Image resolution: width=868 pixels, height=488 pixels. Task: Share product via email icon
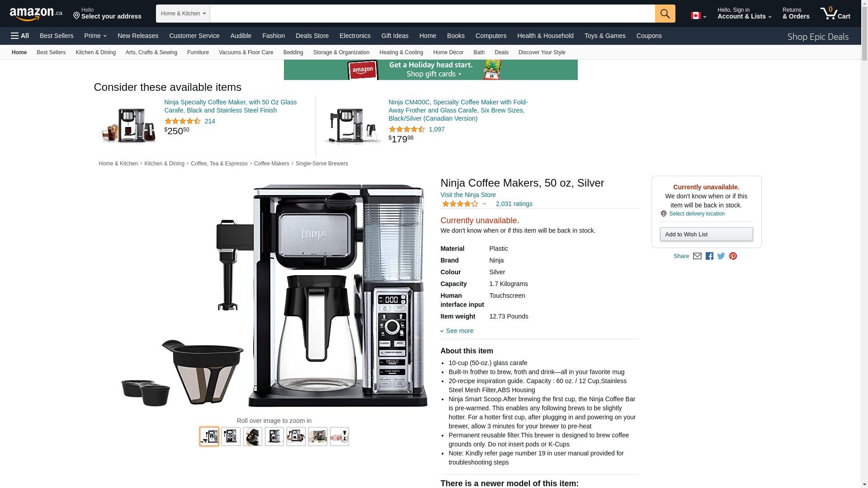(697, 256)
